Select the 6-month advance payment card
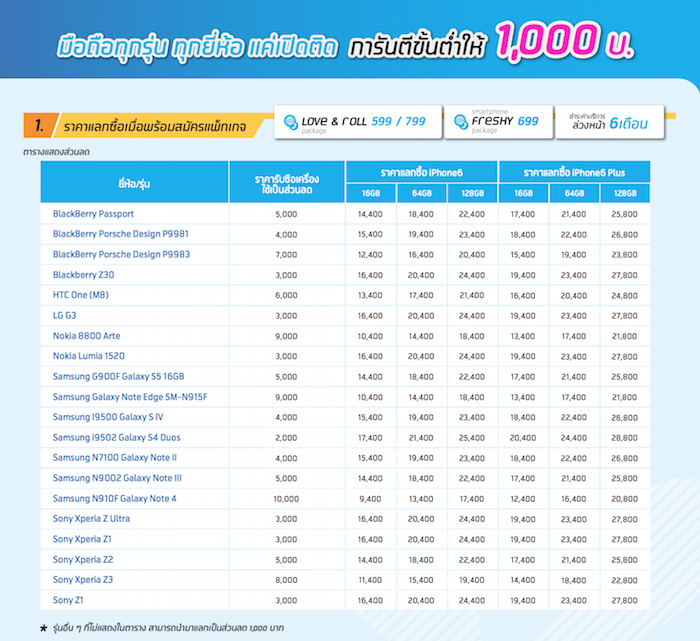Image resolution: width=700 pixels, height=641 pixels. click(x=610, y=122)
